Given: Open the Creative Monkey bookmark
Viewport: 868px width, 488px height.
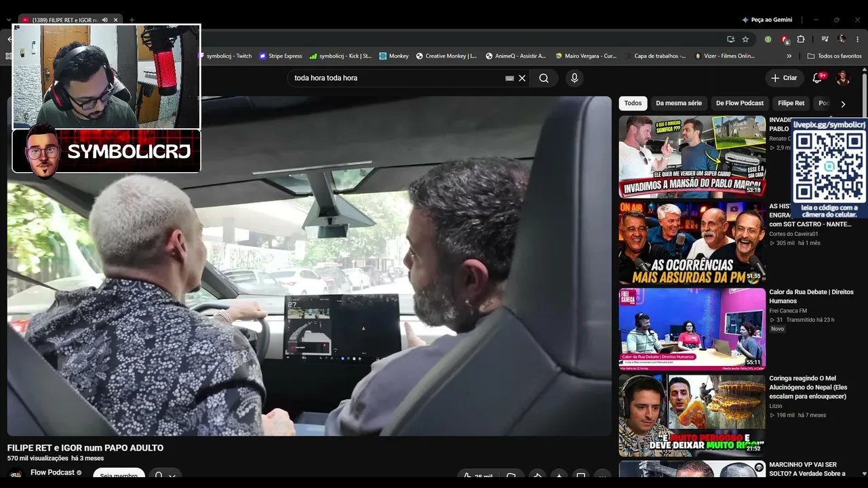Looking at the screenshot, I should pos(446,56).
